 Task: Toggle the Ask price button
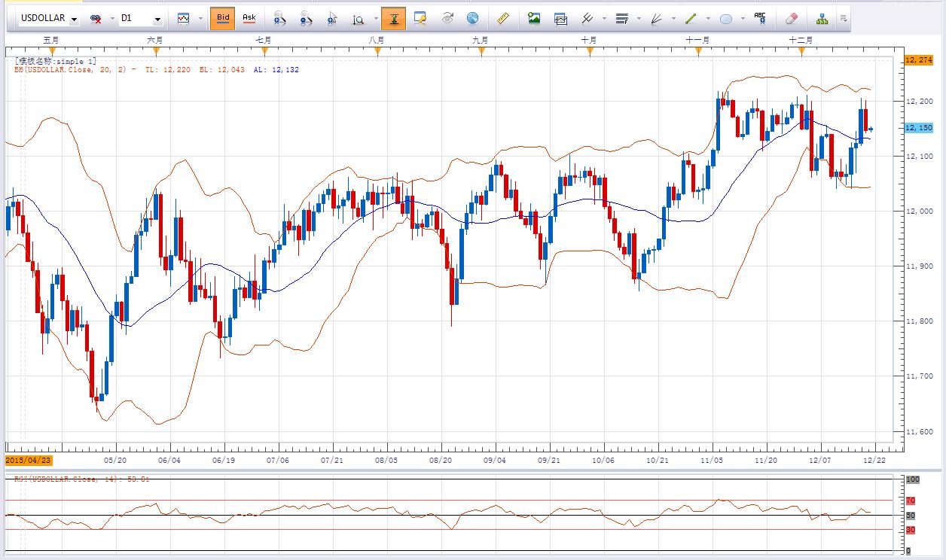[x=249, y=18]
